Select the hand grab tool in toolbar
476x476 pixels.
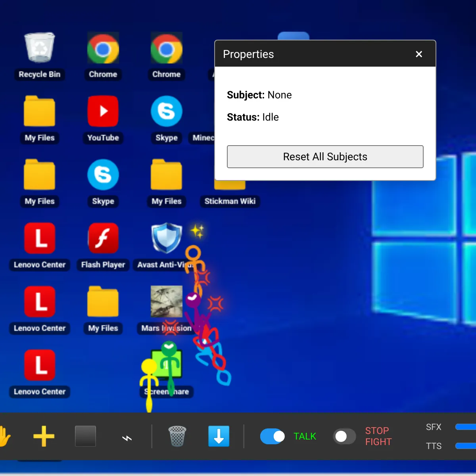[x=5, y=436]
